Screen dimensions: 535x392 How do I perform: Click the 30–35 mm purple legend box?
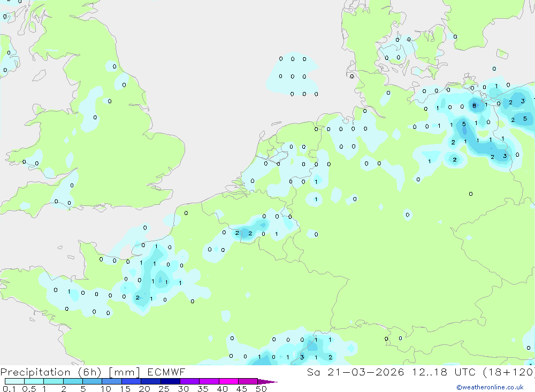(190, 381)
